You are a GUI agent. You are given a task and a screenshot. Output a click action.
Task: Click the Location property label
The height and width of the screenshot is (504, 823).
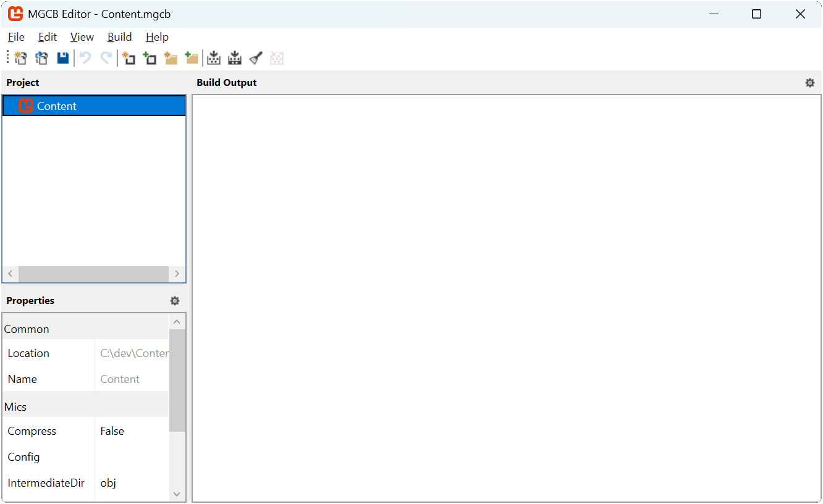[28, 353]
